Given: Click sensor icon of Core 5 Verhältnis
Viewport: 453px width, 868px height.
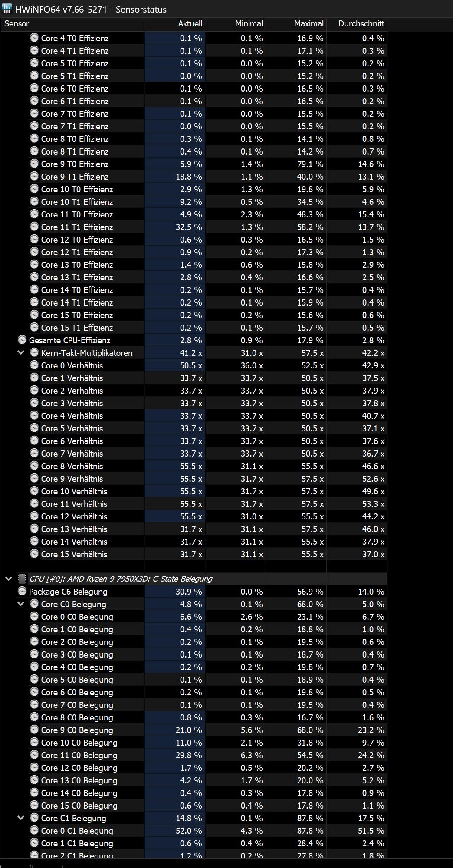Looking at the screenshot, I should pyautogui.click(x=34, y=428).
